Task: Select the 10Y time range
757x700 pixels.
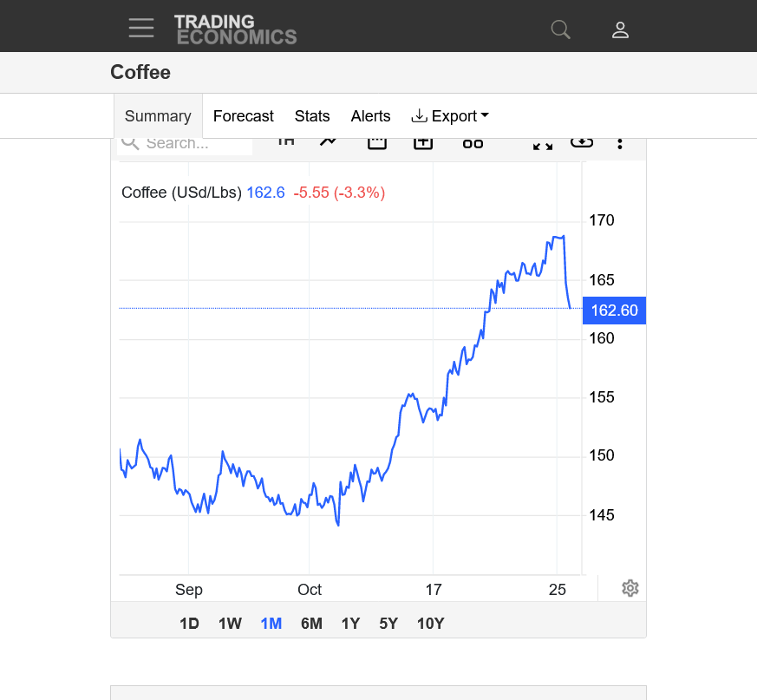Action: point(430,623)
